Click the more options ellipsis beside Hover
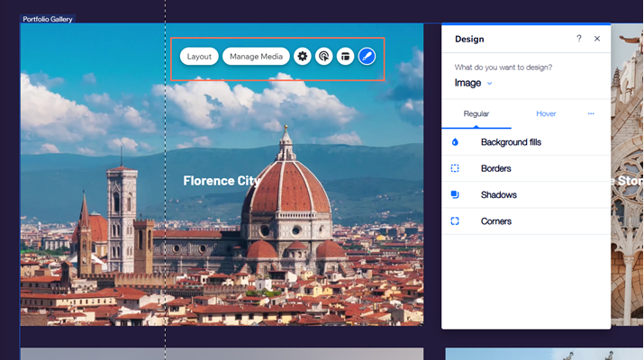 591,114
